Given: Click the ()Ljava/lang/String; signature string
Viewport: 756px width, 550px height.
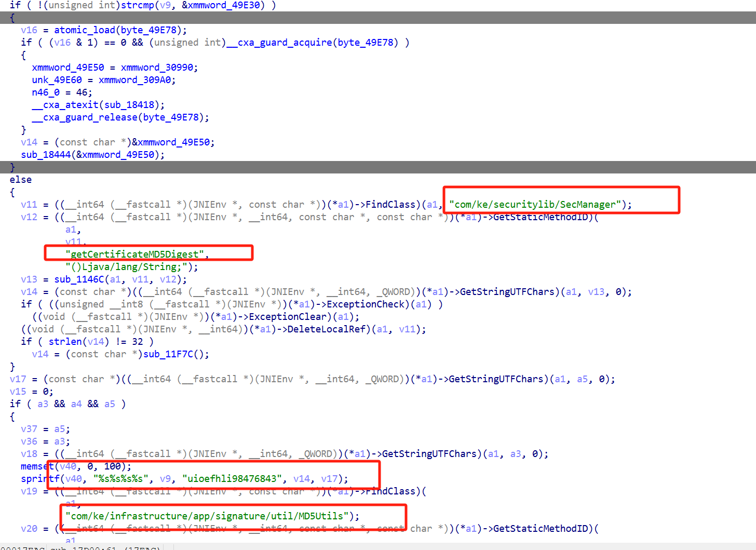Looking at the screenshot, I should 126,267.
